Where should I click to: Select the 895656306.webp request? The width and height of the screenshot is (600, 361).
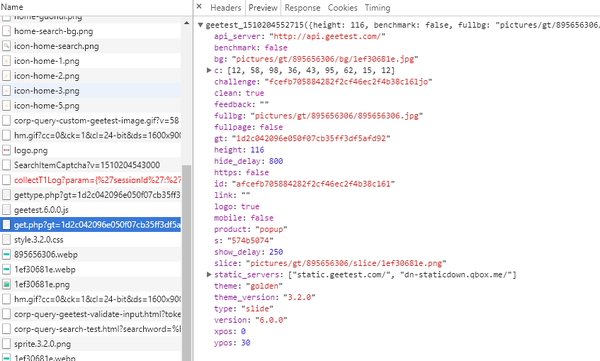tap(91, 255)
